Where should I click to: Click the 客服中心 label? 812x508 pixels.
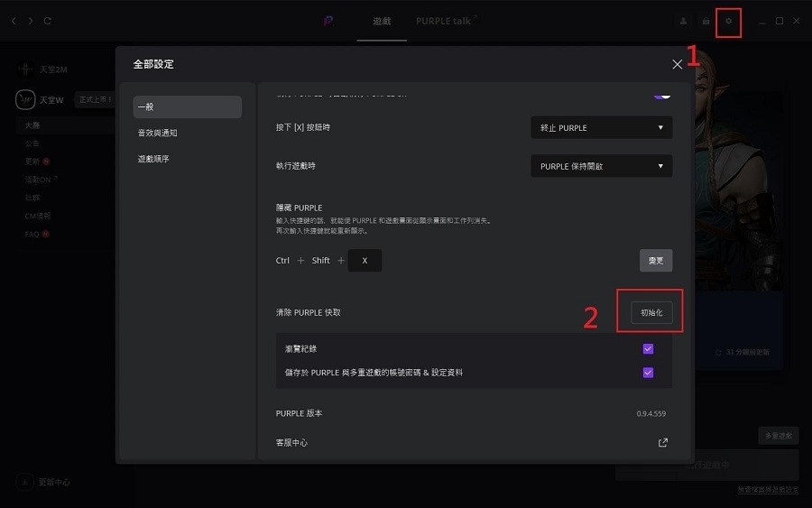(x=291, y=443)
